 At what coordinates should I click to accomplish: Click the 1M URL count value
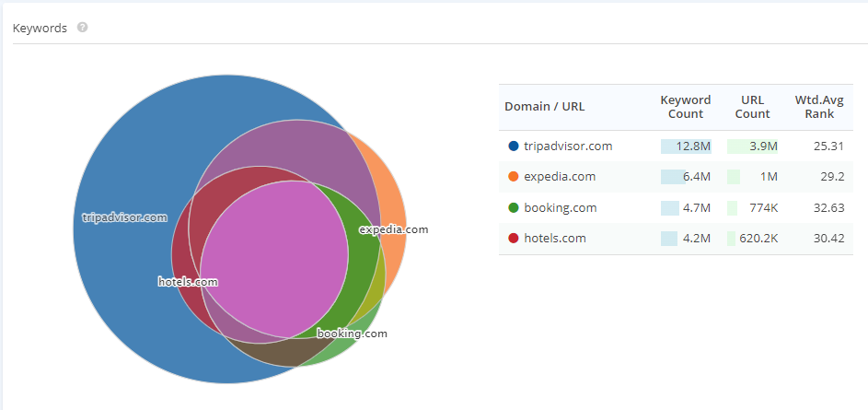point(769,177)
